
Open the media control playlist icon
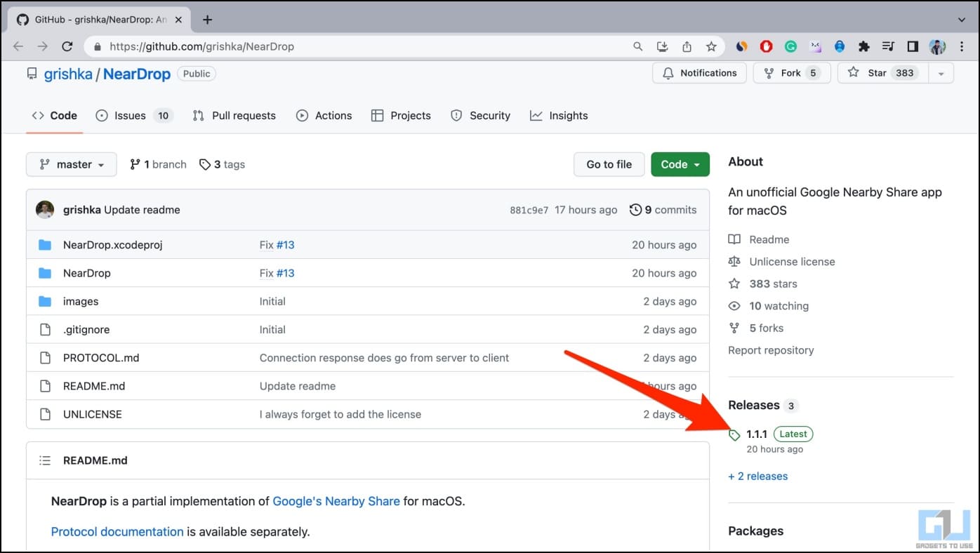tap(888, 46)
